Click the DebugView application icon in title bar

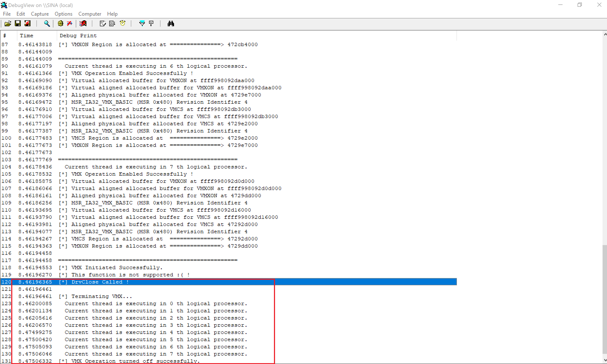point(4,5)
